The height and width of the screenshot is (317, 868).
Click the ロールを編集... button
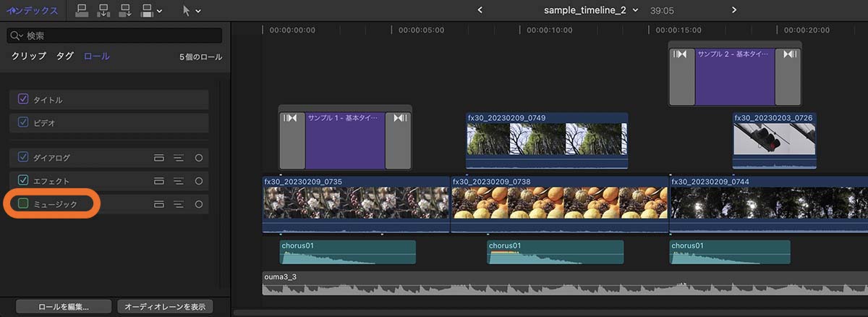64,306
